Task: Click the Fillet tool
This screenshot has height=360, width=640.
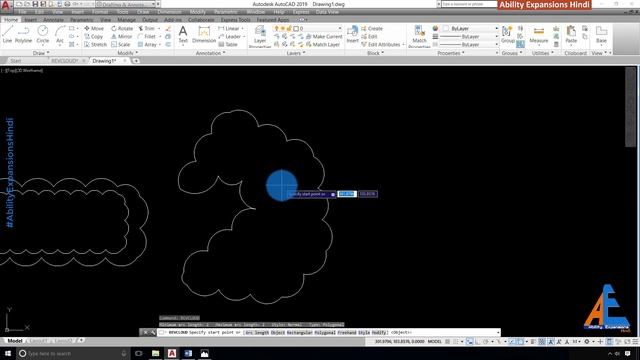Action: [x=147, y=36]
